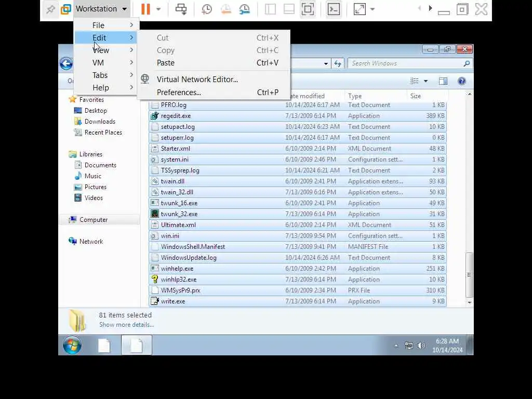Select WindowsUpdate.log file

pos(298,258)
